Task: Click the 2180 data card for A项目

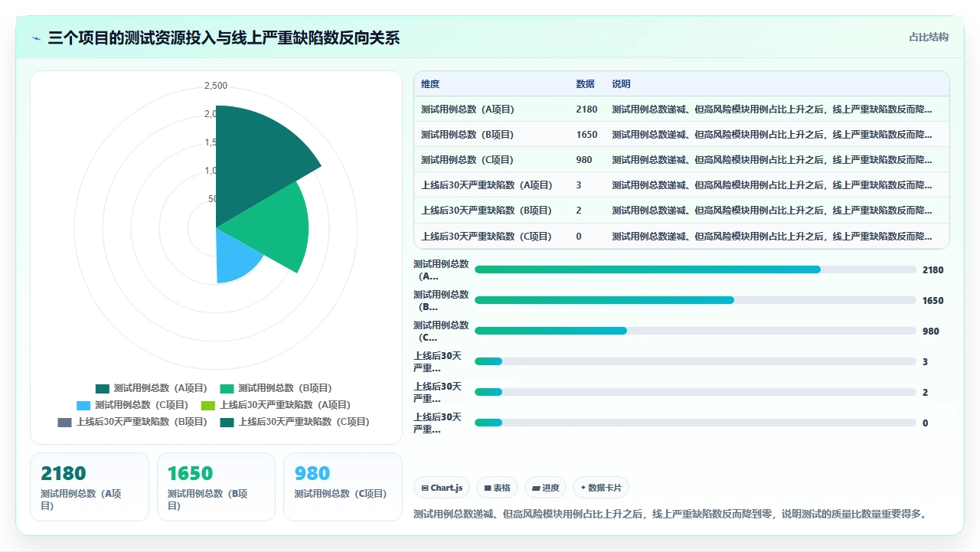Action: coord(90,487)
